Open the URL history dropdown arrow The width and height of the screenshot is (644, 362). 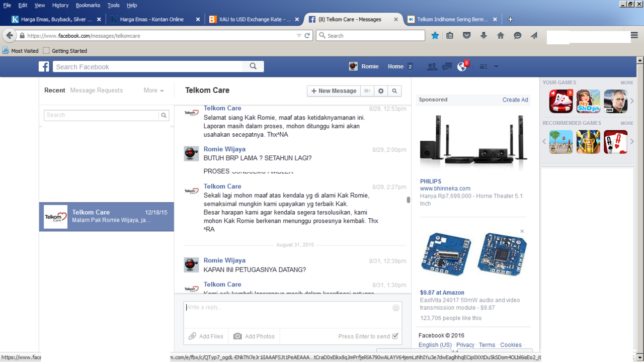click(299, 36)
